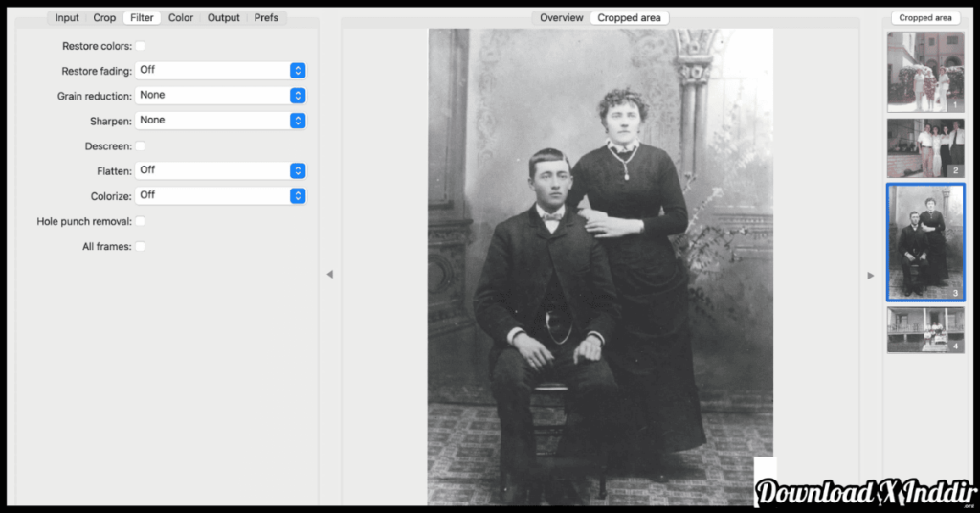Screen dimensions: 980x513
Task: Switch to the Input tab
Action: (67, 18)
